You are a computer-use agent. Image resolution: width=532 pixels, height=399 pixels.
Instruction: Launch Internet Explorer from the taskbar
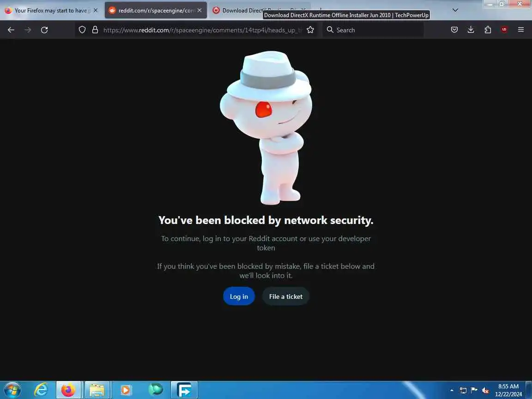[x=41, y=390]
